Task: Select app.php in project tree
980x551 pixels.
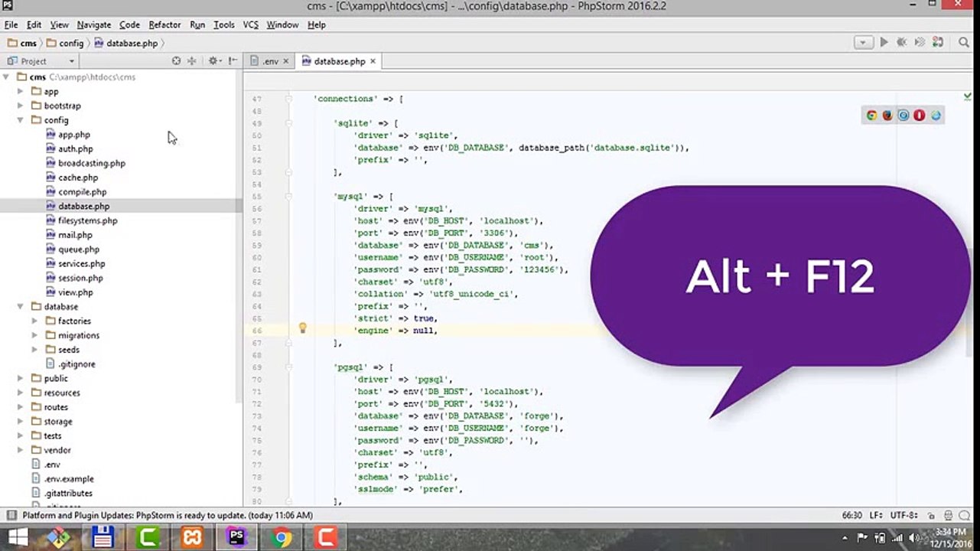Action: coord(74,135)
